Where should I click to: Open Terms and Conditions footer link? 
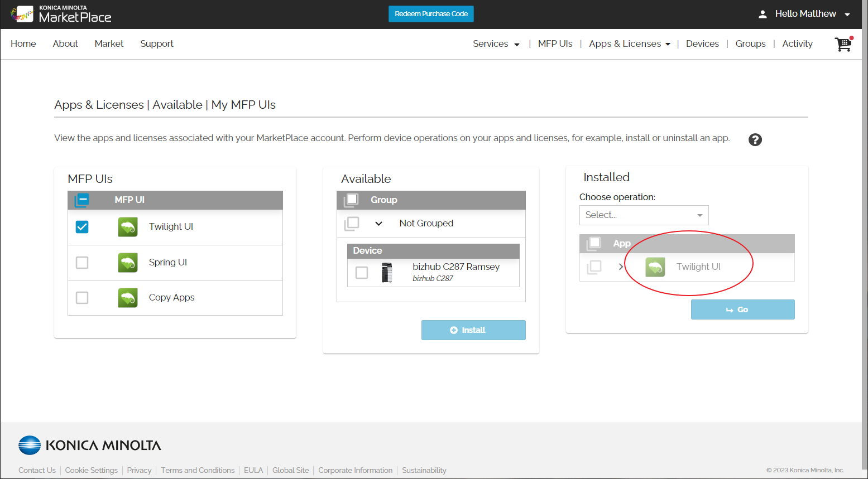click(x=198, y=471)
